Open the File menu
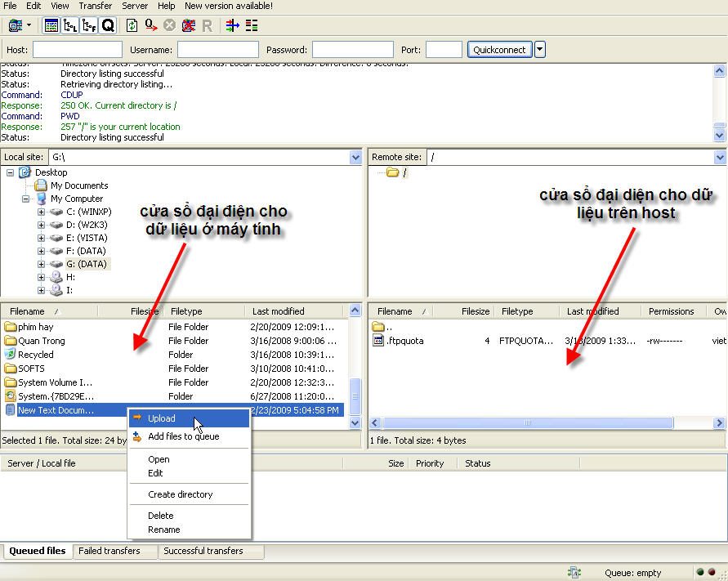 click(x=10, y=6)
